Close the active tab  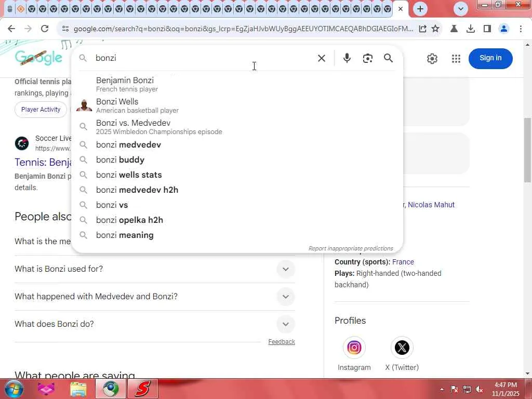click(401, 9)
